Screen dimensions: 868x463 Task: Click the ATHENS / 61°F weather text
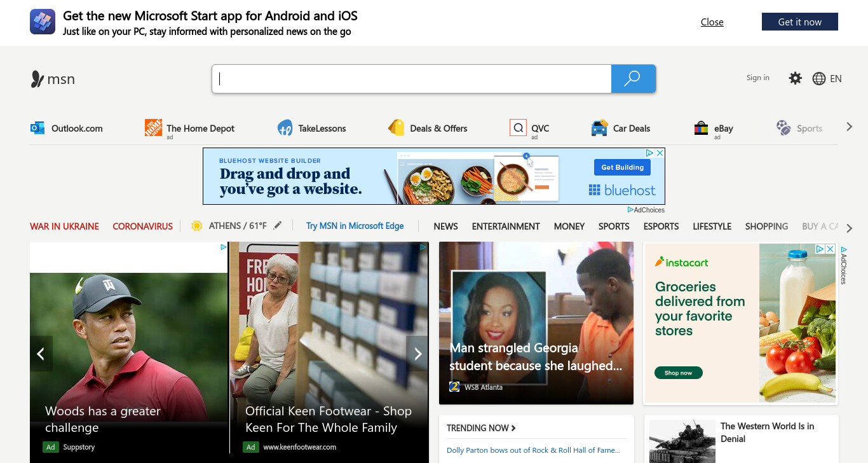point(238,226)
